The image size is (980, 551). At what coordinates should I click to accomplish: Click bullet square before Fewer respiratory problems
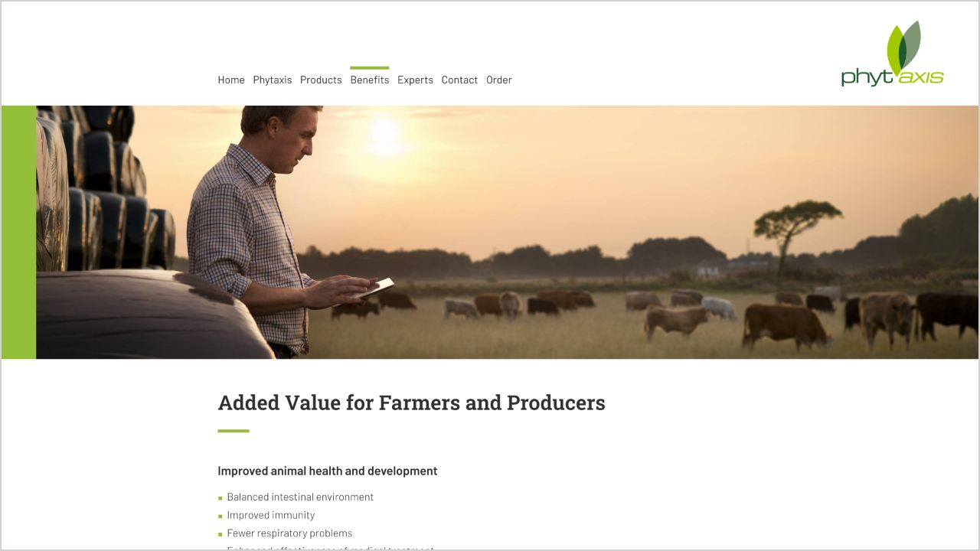pyautogui.click(x=220, y=534)
